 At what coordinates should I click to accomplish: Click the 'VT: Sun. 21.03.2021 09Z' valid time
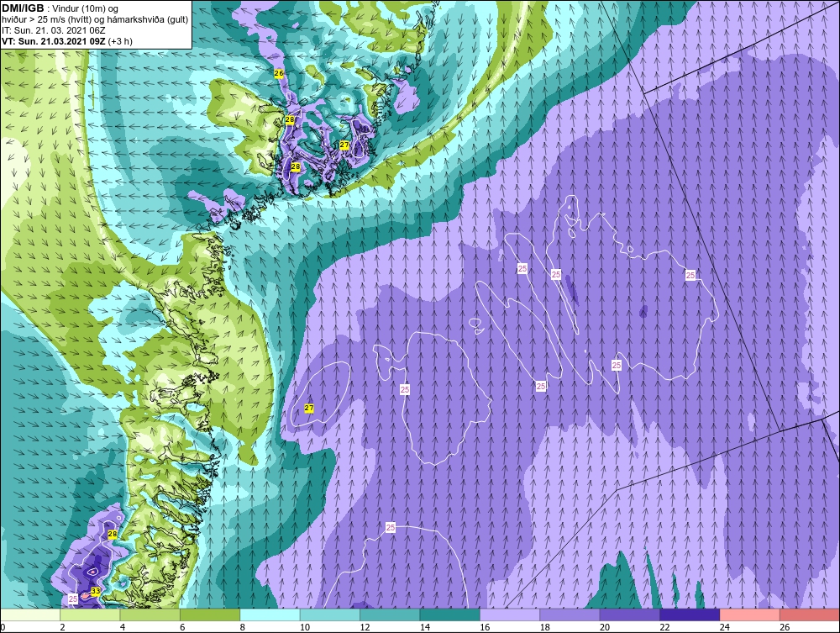pos(54,41)
